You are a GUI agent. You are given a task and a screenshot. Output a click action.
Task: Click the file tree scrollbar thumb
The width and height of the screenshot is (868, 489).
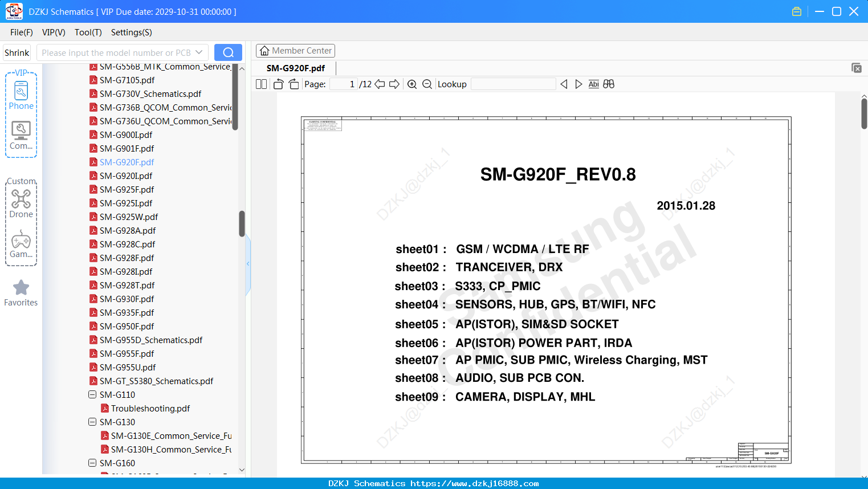pos(242,223)
